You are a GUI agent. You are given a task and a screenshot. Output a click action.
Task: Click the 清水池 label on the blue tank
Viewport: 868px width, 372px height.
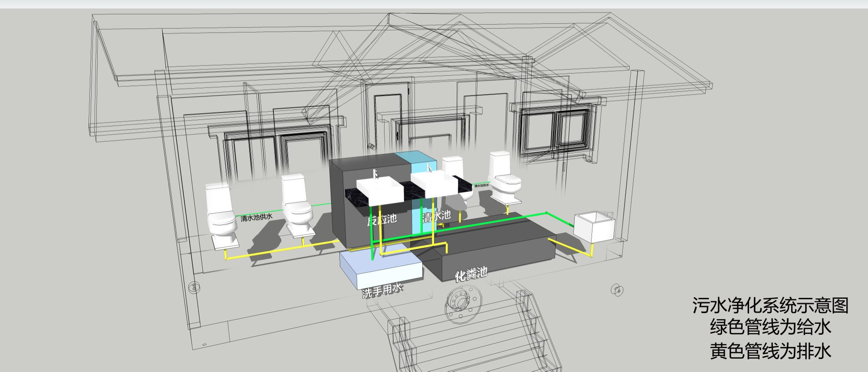437,215
